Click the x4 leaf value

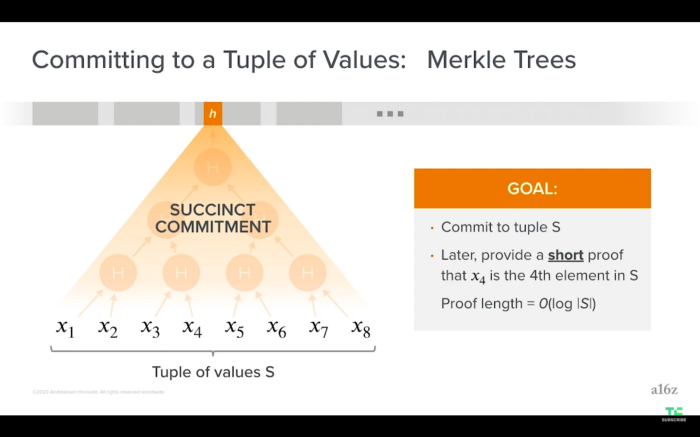[x=192, y=327]
